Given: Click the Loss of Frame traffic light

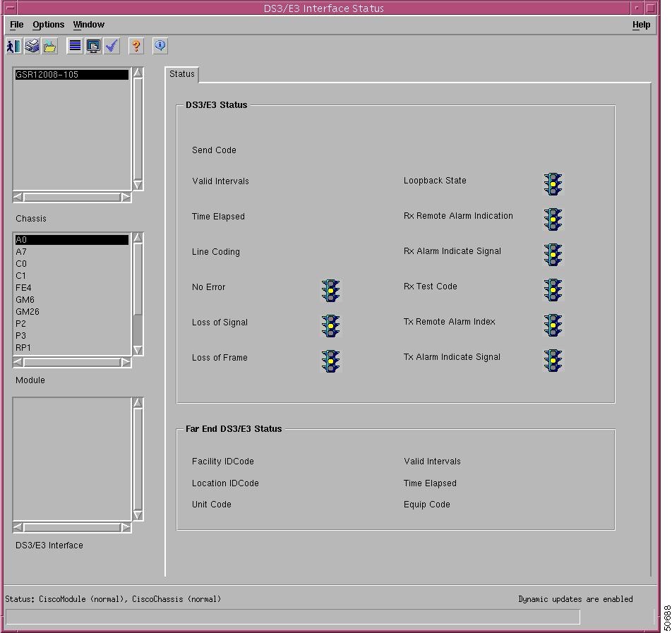Looking at the screenshot, I should [330, 361].
